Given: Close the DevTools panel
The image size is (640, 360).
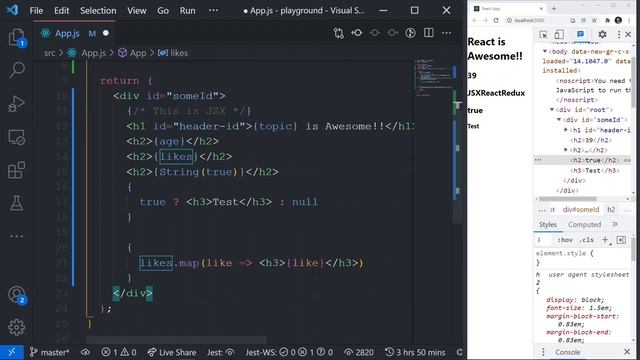Looking at the screenshot, I should click(x=628, y=34).
